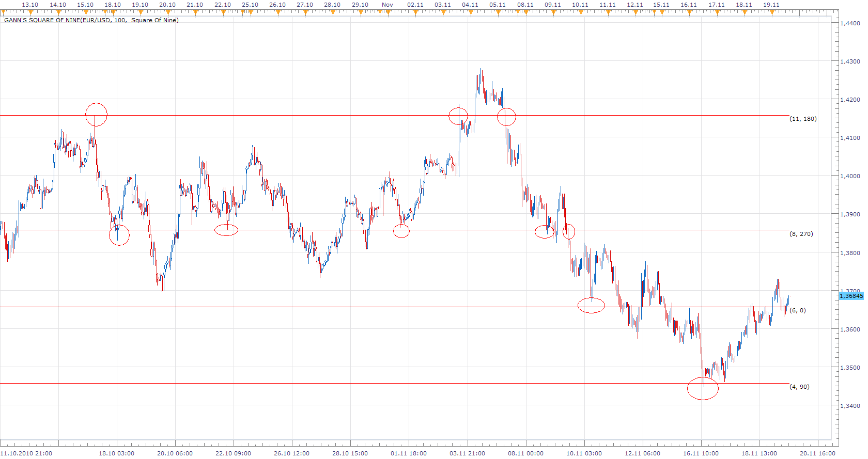Click the 12.11 date on top axis

coord(635,4)
